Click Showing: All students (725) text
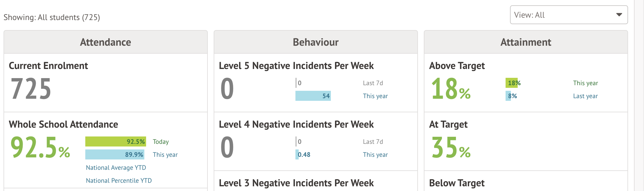This screenshot has height=191, width=644. [52, 17]
